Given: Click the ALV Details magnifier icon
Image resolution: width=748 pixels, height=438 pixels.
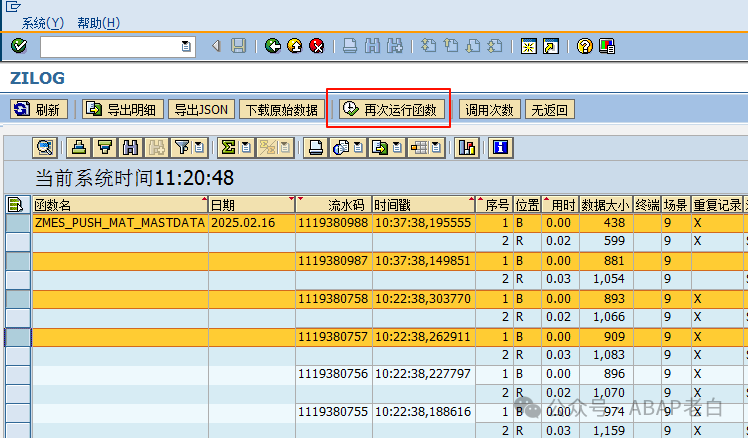Looking at the screenshot, I should tap(45, 148).
